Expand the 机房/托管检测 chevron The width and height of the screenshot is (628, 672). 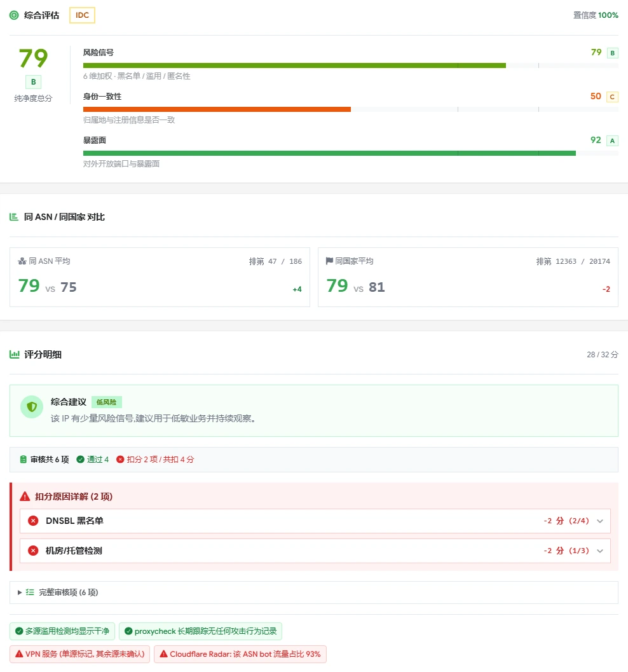coord(600,551)
